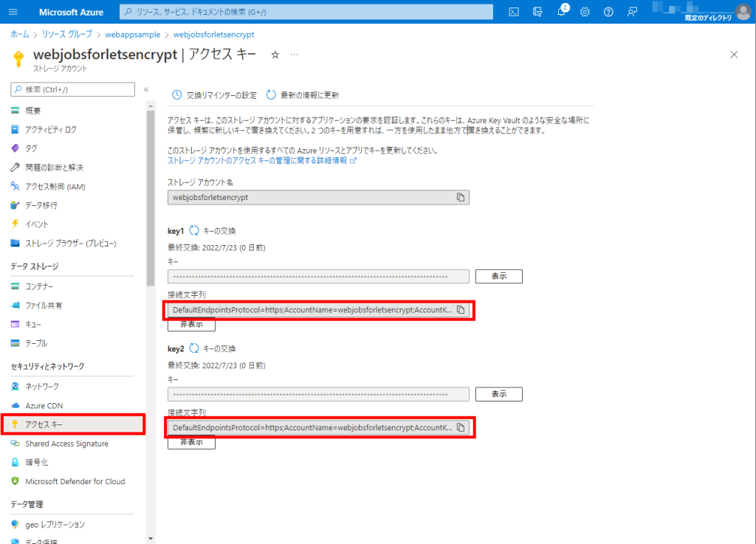Open the help question mark icon
Screen dimensions: 756x544
[x=608, y=12]
